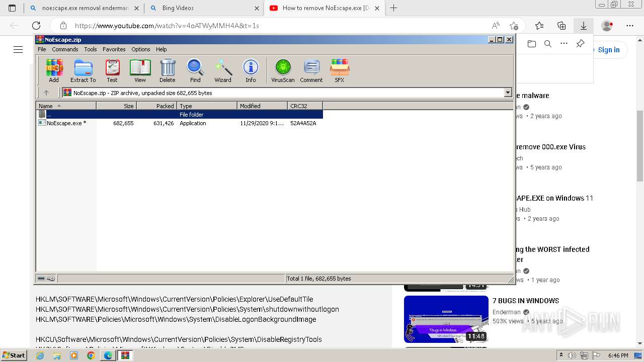Open the Options menu

141,49
